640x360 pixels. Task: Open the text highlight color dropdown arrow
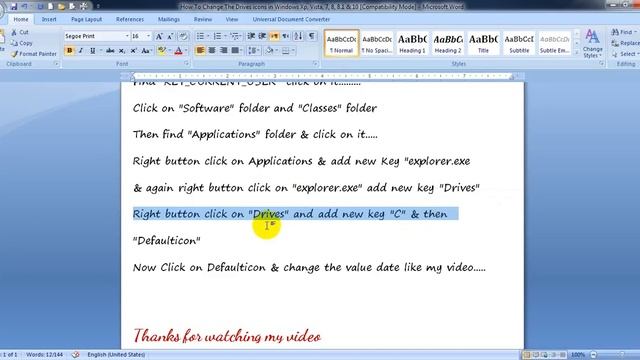pyautogui.click(x=170, y=51)
